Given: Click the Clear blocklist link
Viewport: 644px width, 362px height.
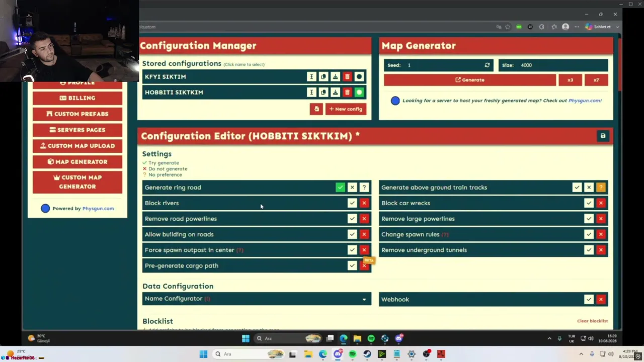Looking at the screenshot, I should [592, 321].
